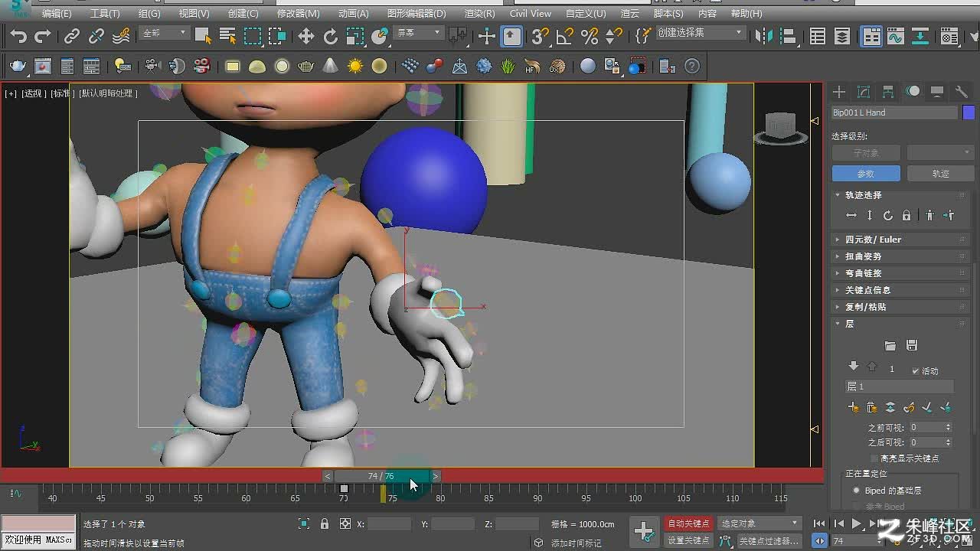This screenshot has width=980, height=551.
Task: Open the Curve Editor icon
Action: 896,36
